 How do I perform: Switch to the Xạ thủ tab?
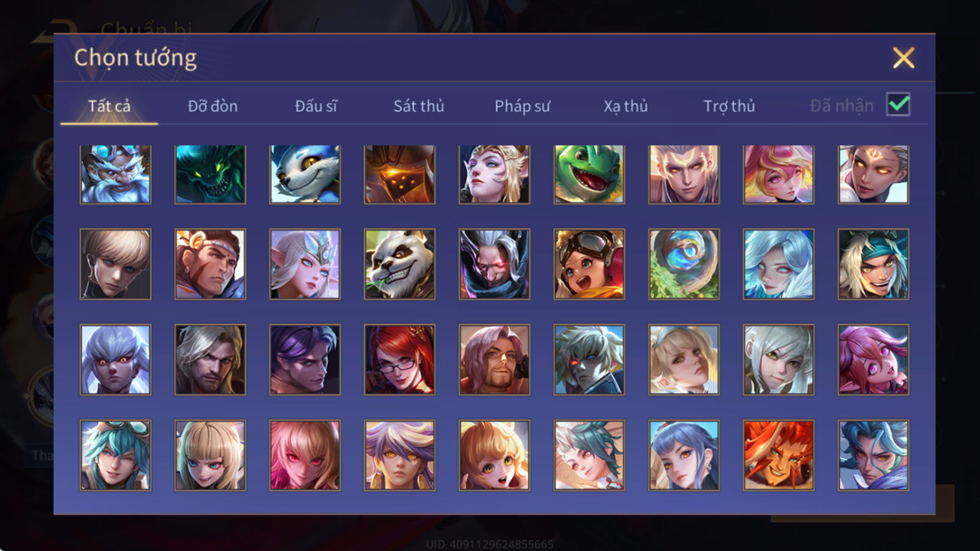point(626,106)
